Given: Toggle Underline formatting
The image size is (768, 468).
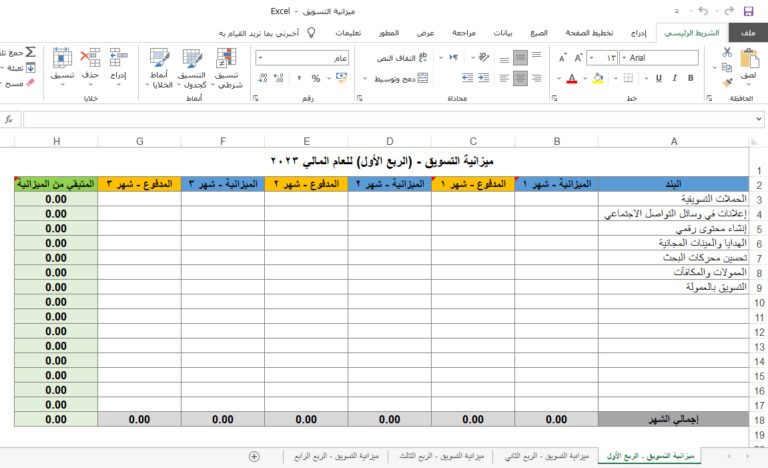Looking at the screenshot, I should [x=659, y=78].
